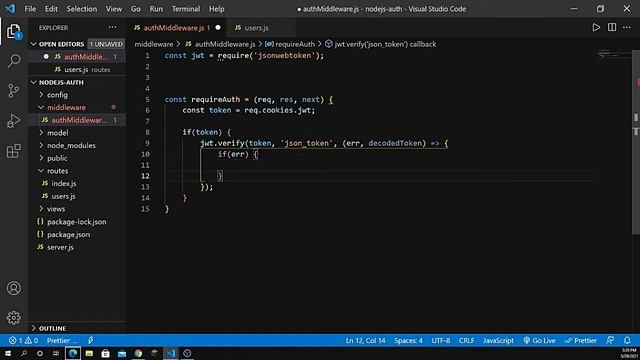Open index.js in routes folder
640x360 pixels.
pyautogui.click(x=78, y=183)
